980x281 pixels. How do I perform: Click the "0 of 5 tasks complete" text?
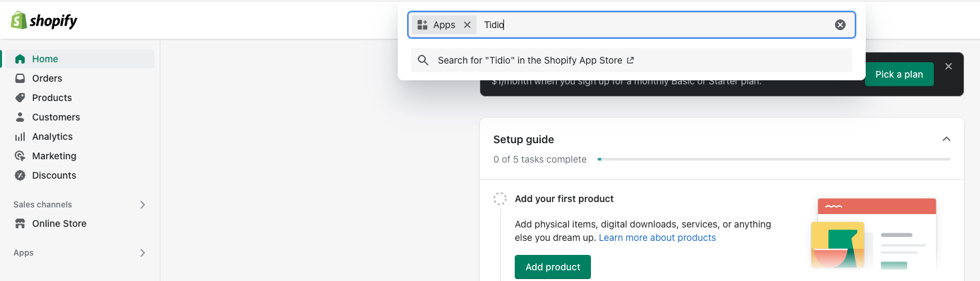pyautogui.click(x=540, y=159)
